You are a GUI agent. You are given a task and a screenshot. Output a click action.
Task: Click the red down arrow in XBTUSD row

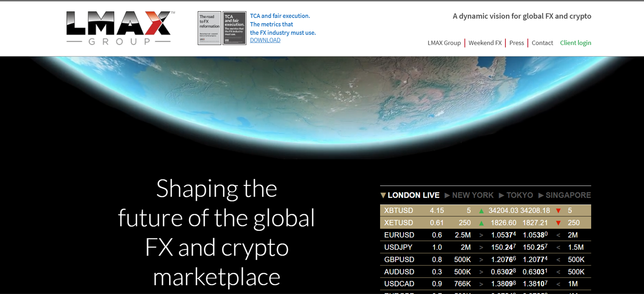tap(558, 211)
